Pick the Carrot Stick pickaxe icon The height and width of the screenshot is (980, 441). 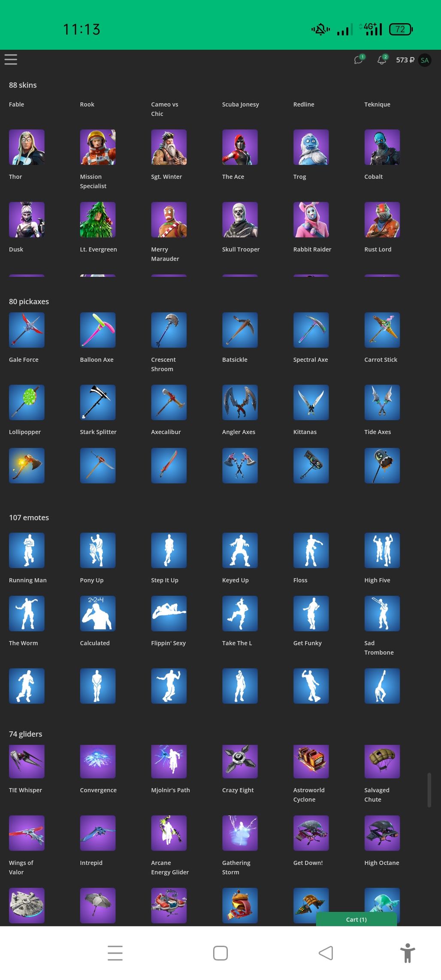pos(382,330)
